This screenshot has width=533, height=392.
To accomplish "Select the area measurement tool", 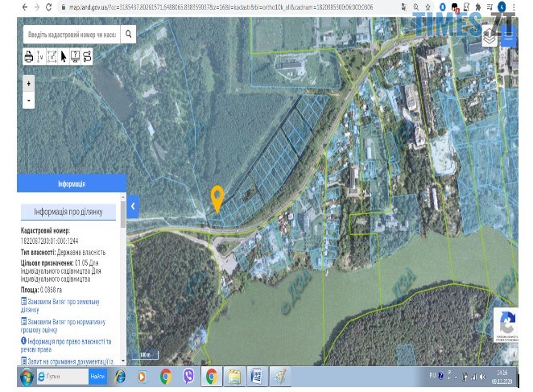I will pyautogui.click(x=52, y=56).
